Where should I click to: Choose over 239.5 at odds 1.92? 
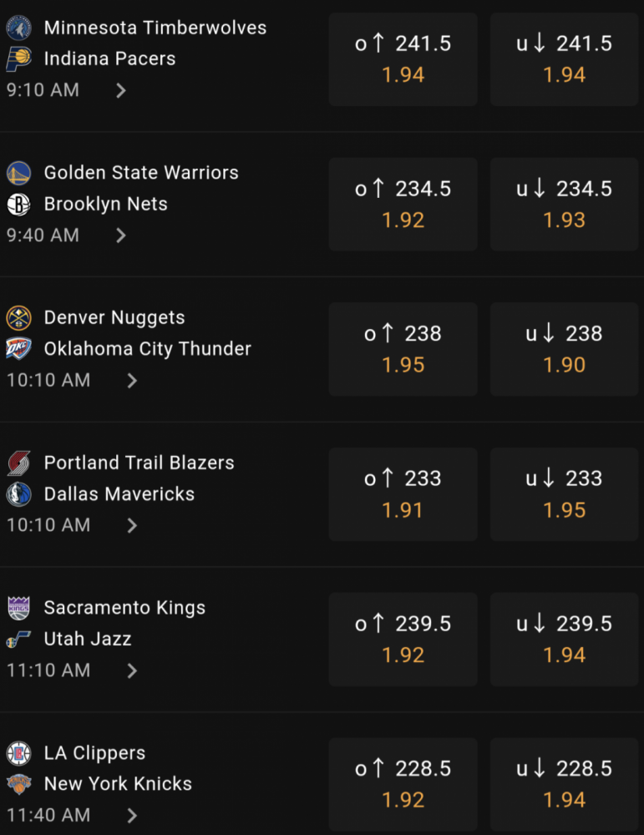click(x=403, y=639)
